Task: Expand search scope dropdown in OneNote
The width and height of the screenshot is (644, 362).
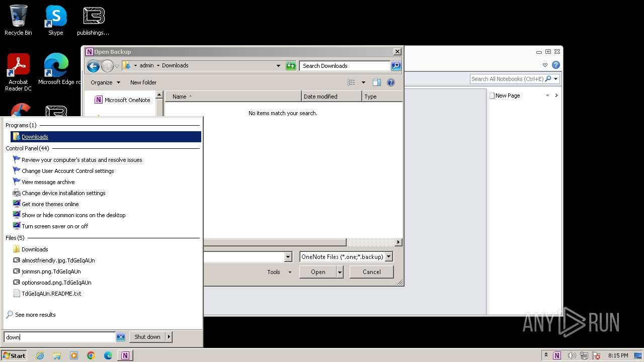Action: coord(555,79)
